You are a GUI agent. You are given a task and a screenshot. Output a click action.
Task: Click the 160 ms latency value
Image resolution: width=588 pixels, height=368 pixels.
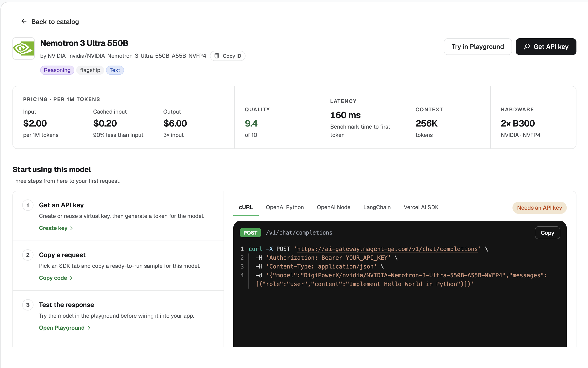(x=345, y=115)
